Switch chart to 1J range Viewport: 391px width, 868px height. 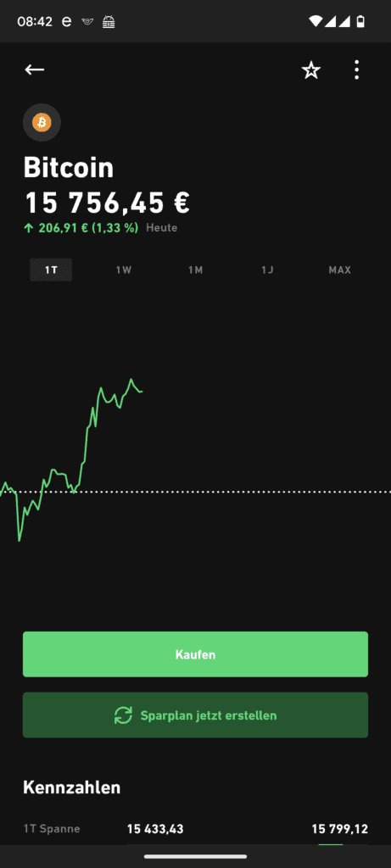click(x=267, y=270)
